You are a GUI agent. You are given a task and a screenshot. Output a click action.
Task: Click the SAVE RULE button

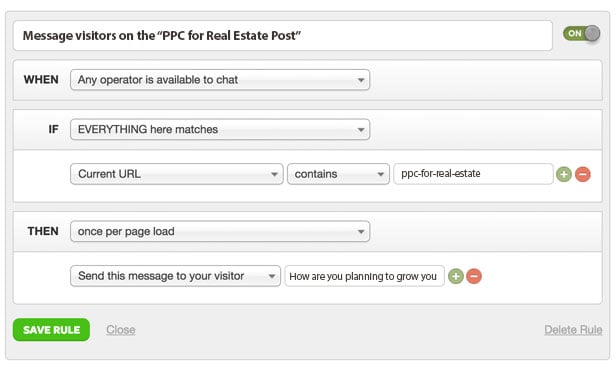tap(51, 330)
